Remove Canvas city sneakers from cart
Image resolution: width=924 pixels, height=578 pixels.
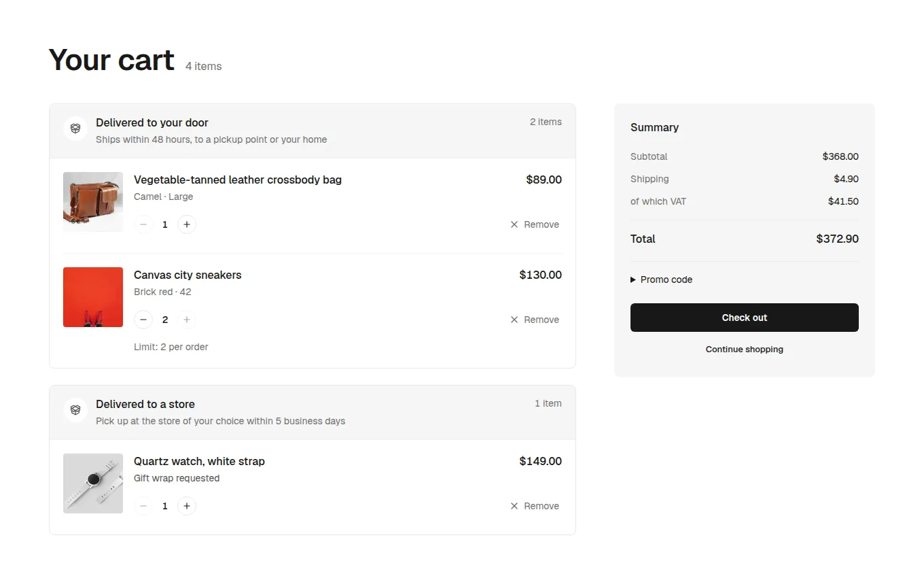click(535, 320)
